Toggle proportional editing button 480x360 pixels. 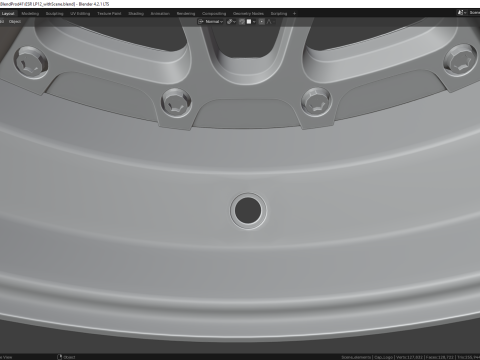(262, 22)
